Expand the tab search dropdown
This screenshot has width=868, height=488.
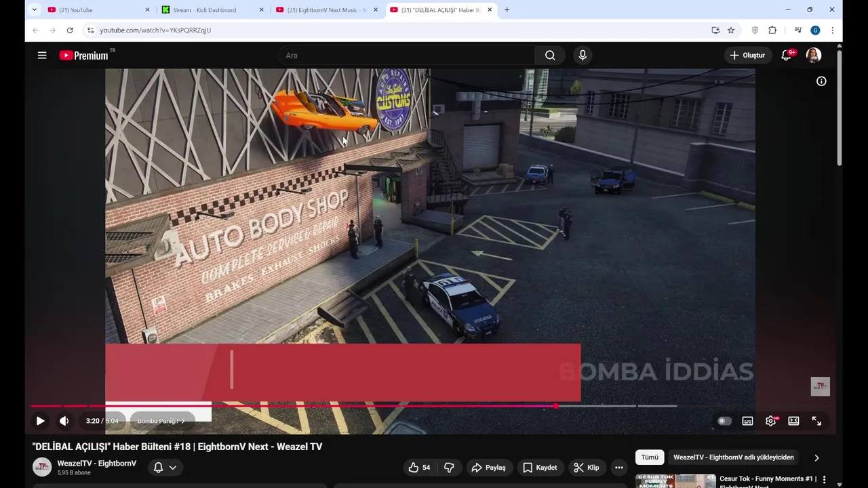35,10
